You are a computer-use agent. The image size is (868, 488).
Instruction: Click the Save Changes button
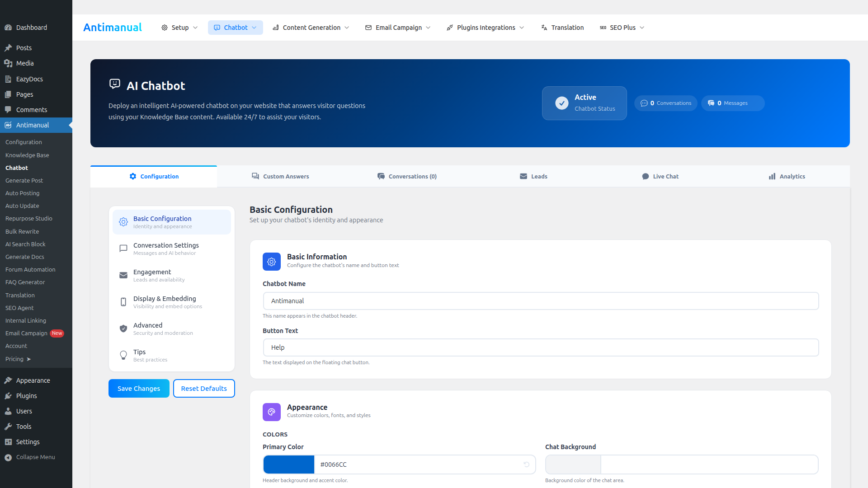(x=139, y=388)
